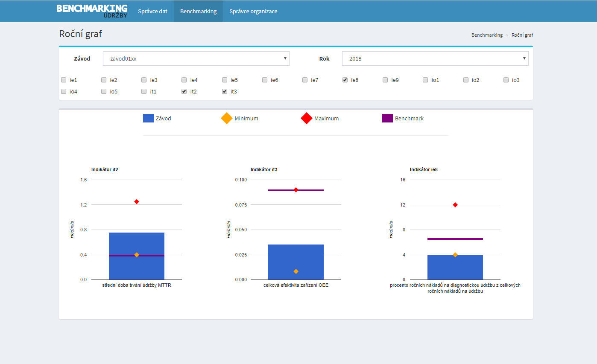
Task: Click the orange Minimum legend diamond
Action: (x=227, y=118)
